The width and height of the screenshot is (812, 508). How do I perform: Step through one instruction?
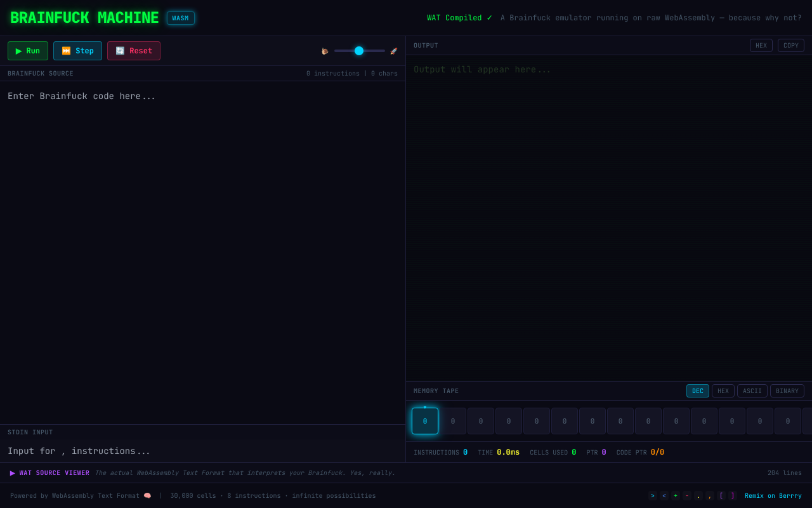(x=77, y=51)
